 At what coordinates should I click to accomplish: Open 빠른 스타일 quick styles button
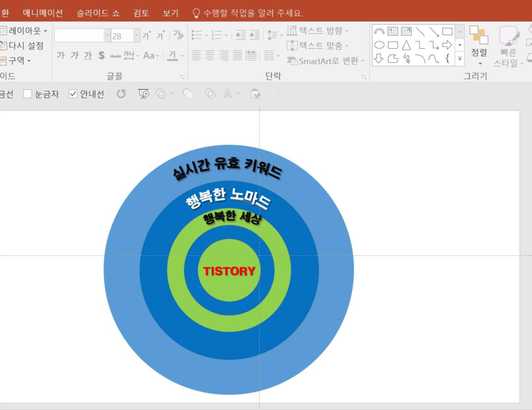pos(508,46)
